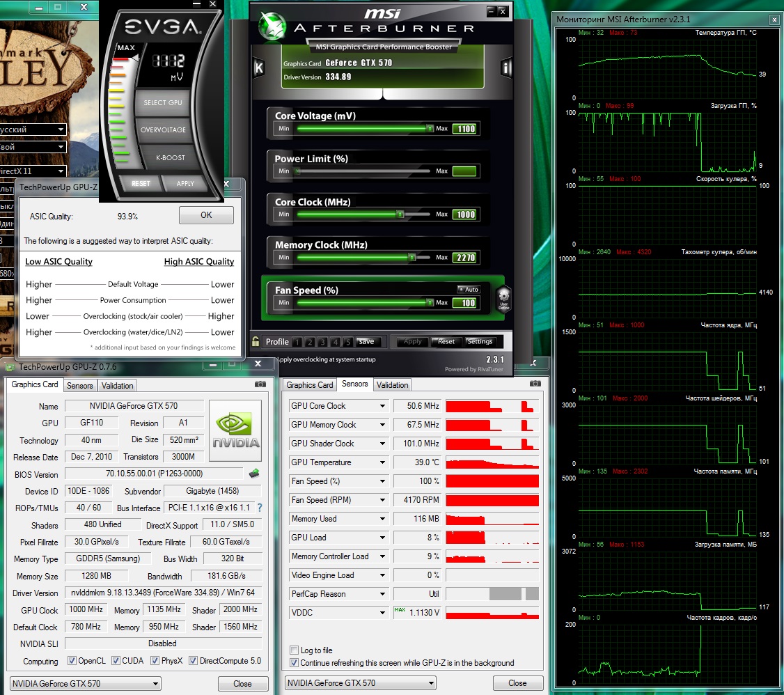Open GPU Core Clock sensor dropdown
Viewport: 784px width, 695px height.
click(382, 406)
